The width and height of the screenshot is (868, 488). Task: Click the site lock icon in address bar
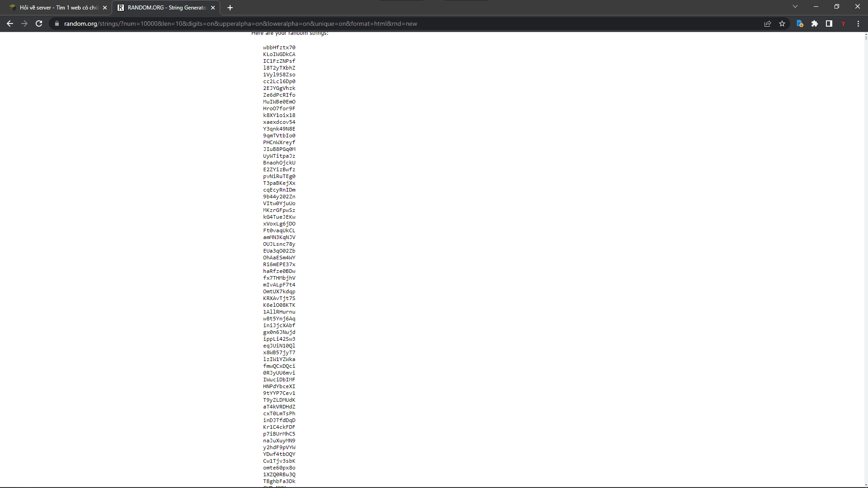57,23
